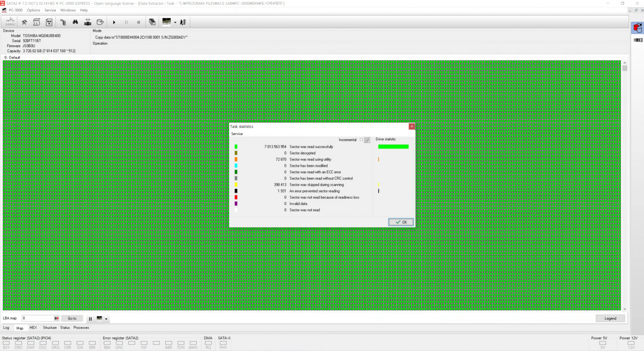Click the Legend button
The width and height of the screenshot is (644, 351).
pos(610,318)
